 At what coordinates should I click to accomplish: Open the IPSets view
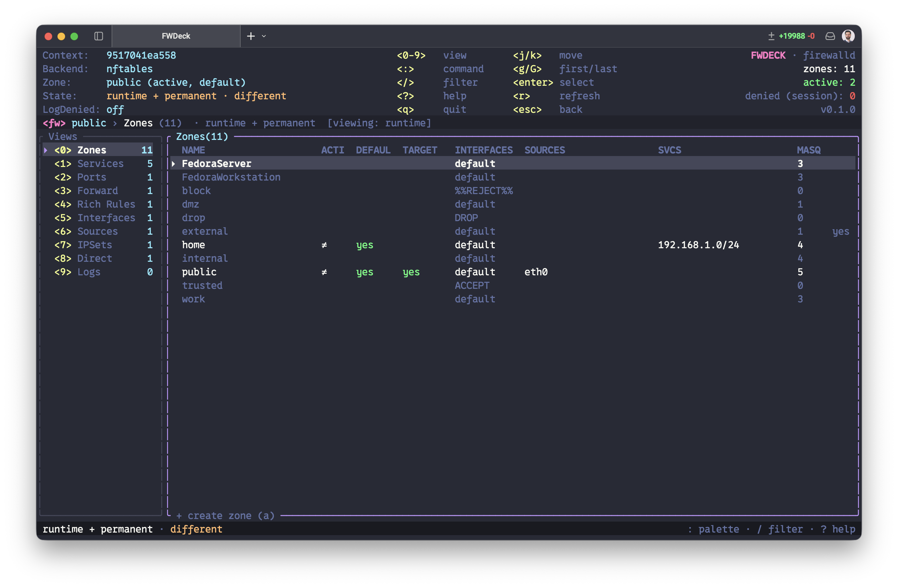[98, 245]
